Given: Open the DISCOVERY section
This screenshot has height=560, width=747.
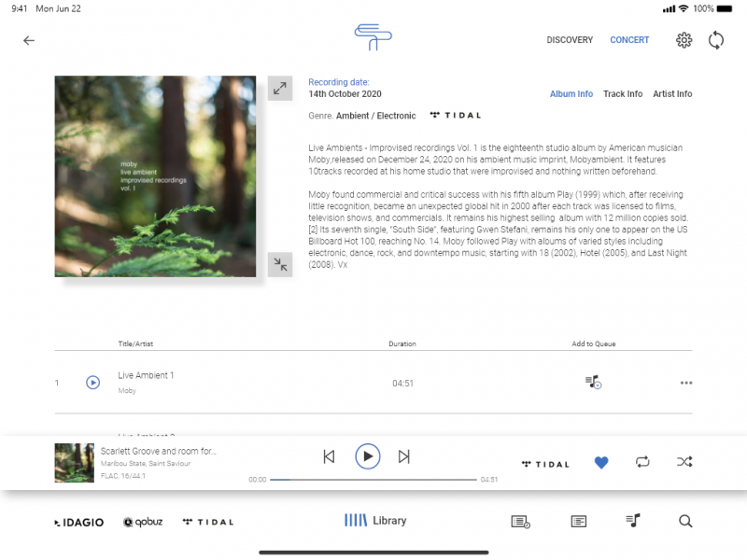Looking at the screenshot, I should (570, 40).
